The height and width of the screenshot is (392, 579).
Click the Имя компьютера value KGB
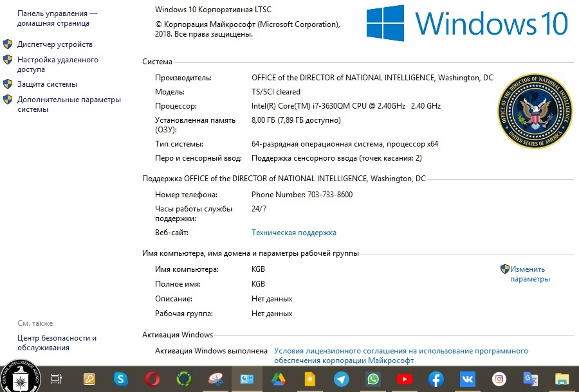[x=258, y=269]
